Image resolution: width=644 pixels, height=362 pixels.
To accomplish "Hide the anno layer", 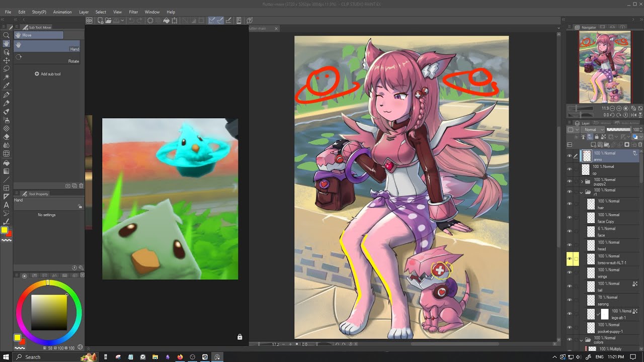I will click(x=570, y=156).
